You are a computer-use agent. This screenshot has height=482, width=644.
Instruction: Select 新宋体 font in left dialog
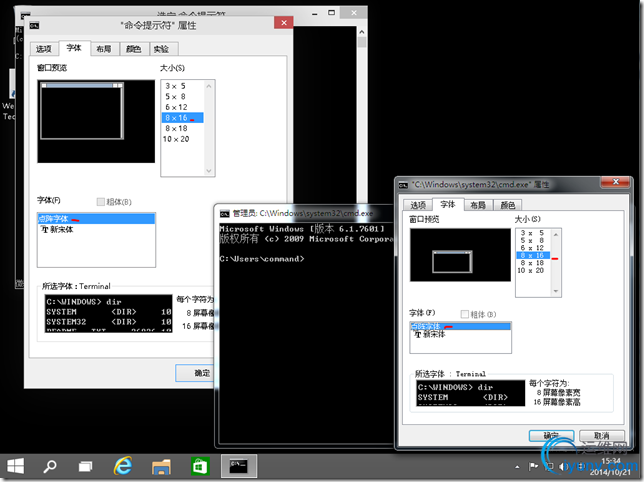tap(97, 230)
